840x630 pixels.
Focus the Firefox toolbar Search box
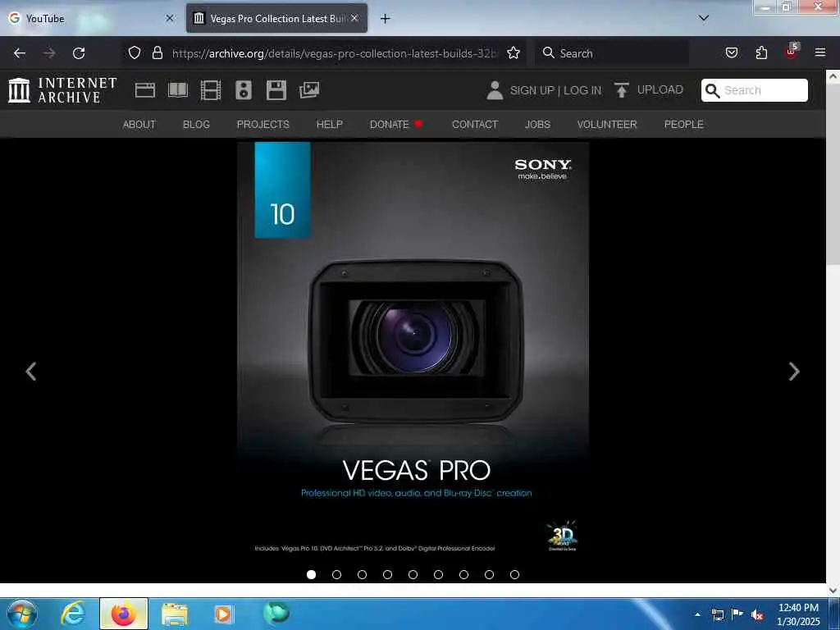point(612,53)
